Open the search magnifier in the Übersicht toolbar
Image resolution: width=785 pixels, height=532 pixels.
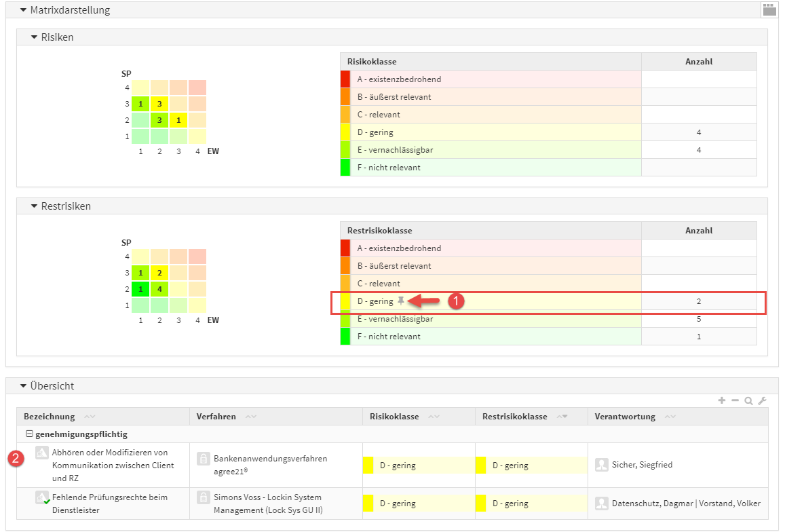coord(748,400)
